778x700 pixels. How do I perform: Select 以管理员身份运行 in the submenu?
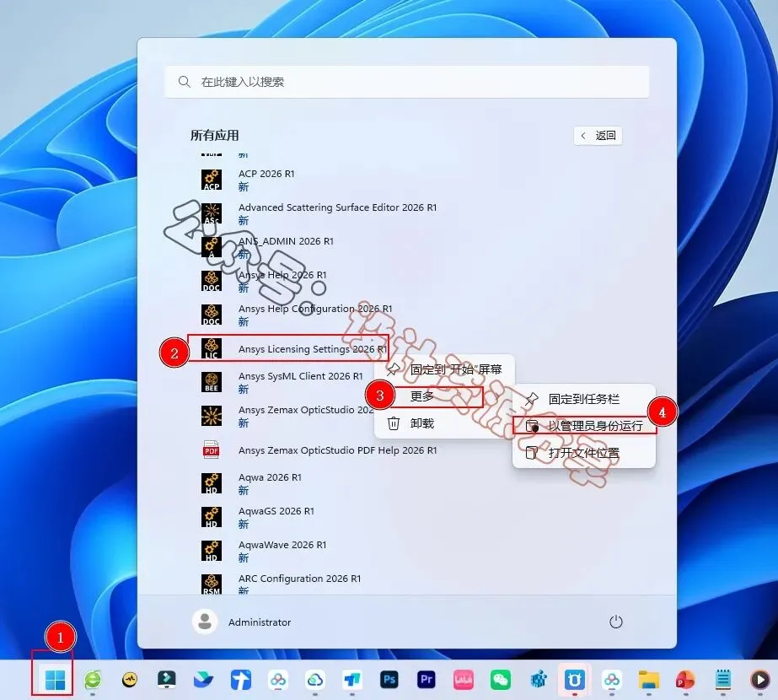point(584,426)
